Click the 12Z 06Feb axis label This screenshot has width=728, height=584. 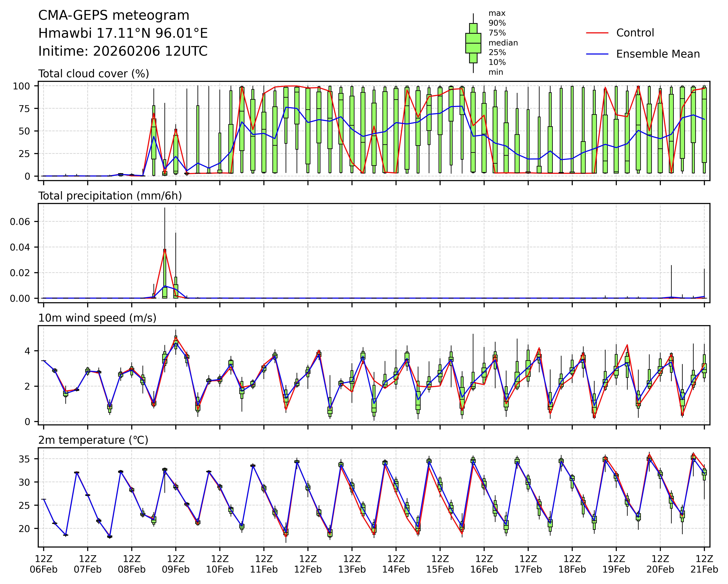[44, 564]
